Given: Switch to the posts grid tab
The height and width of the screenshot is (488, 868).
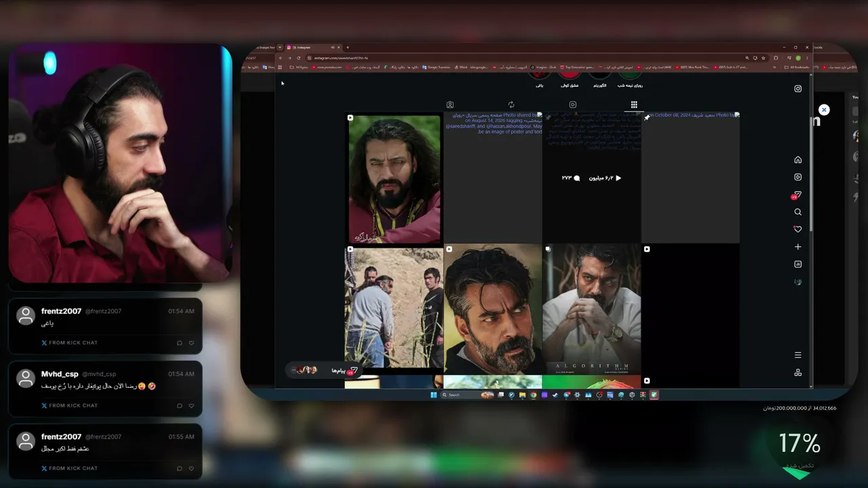Looking at the screenshot, I should coord(634,105).
